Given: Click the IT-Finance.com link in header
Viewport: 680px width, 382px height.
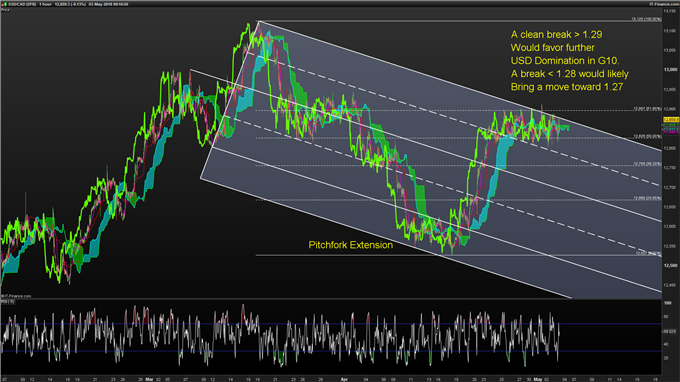Looking at the screenshot, I should (664, 4).
